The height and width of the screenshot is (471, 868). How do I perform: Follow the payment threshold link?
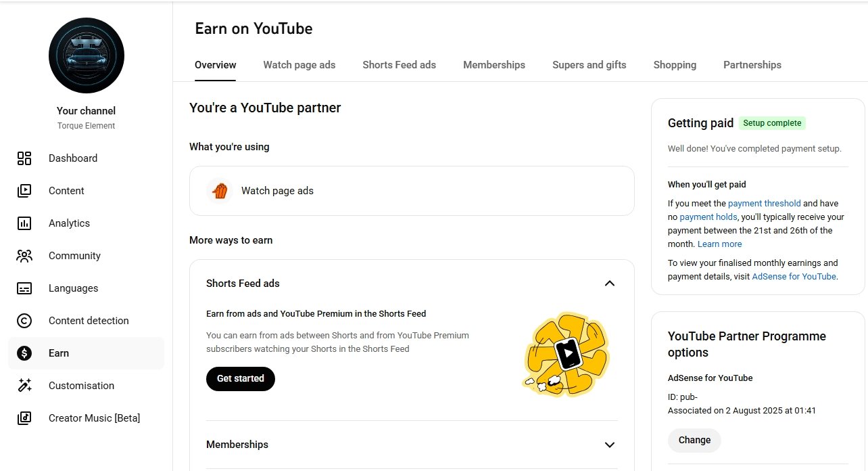coord(764,203)
